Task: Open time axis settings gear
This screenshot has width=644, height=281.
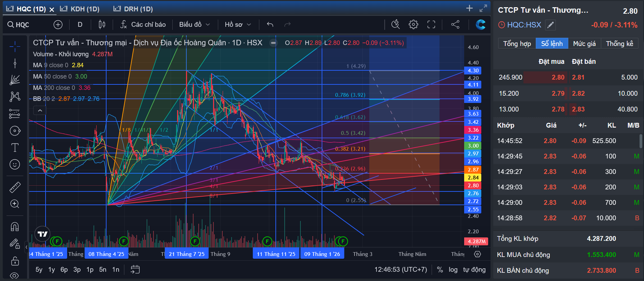Action: (x=478, y=254)
